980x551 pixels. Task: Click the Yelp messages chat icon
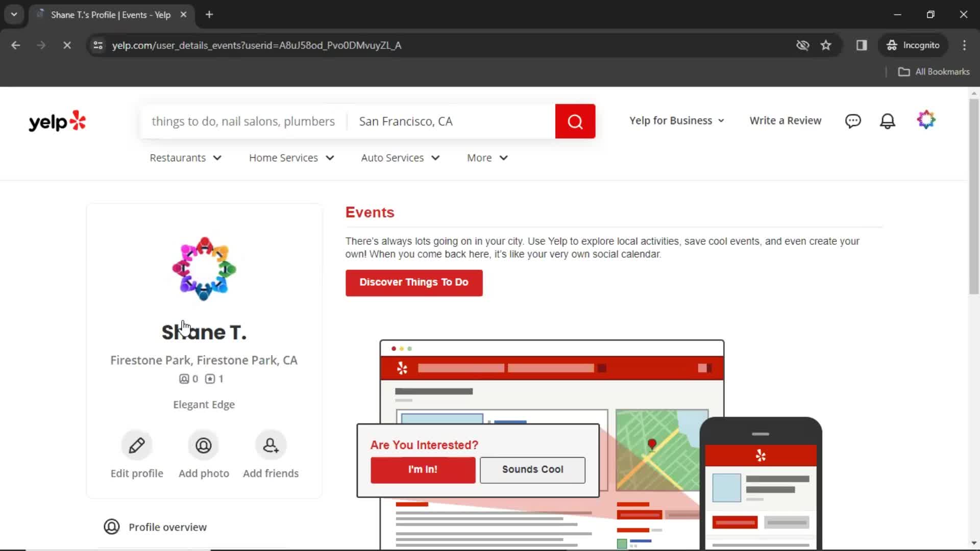(853, 120)
